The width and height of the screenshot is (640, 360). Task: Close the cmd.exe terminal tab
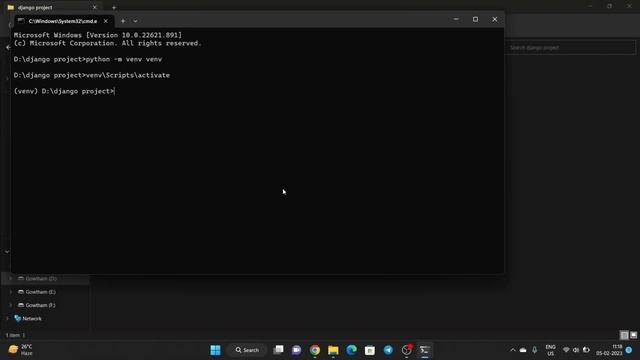tap(106, 21)
